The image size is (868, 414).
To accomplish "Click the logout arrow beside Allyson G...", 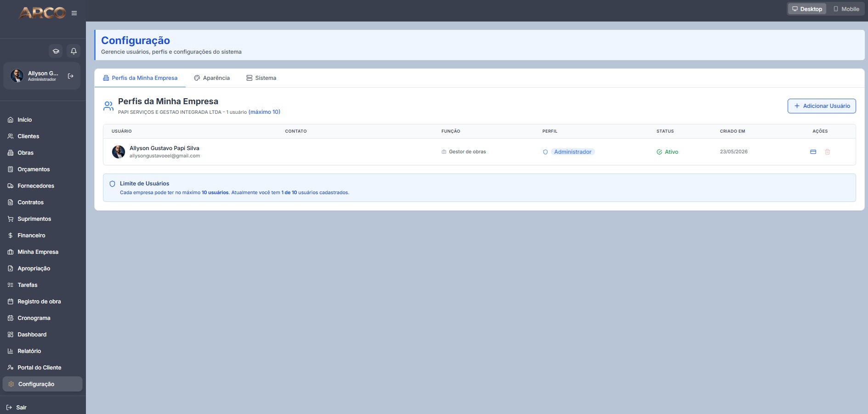I will (71, 76).
